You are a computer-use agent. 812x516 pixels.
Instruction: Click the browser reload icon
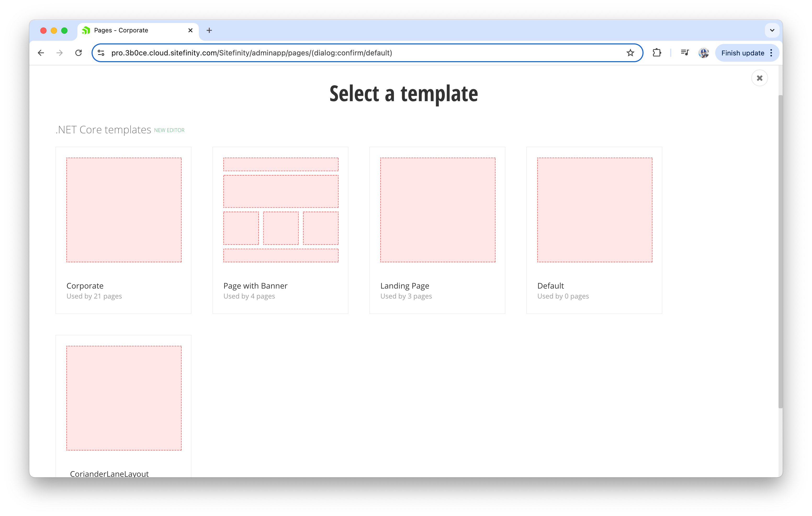79,53
